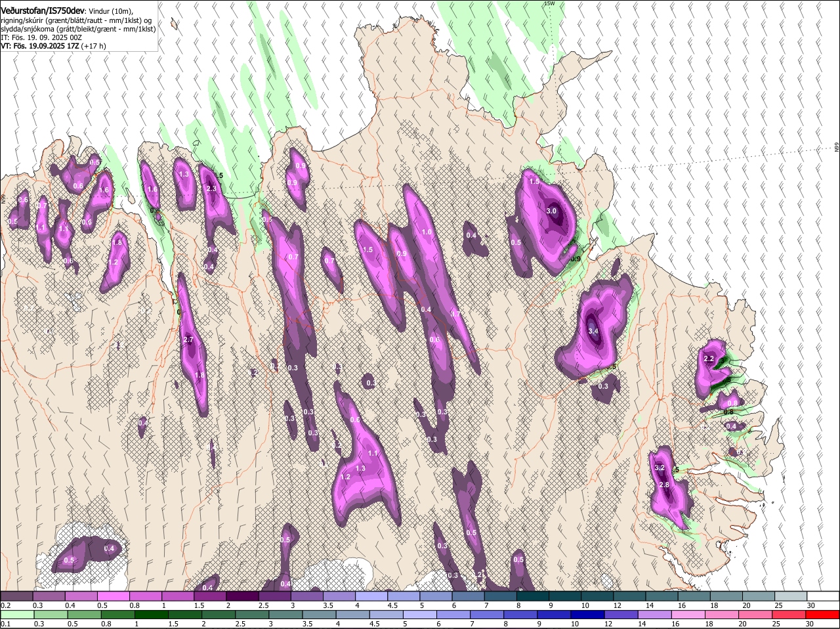
Task: Select dark teal swatch between 8 and 9
Action: [533, 596]
